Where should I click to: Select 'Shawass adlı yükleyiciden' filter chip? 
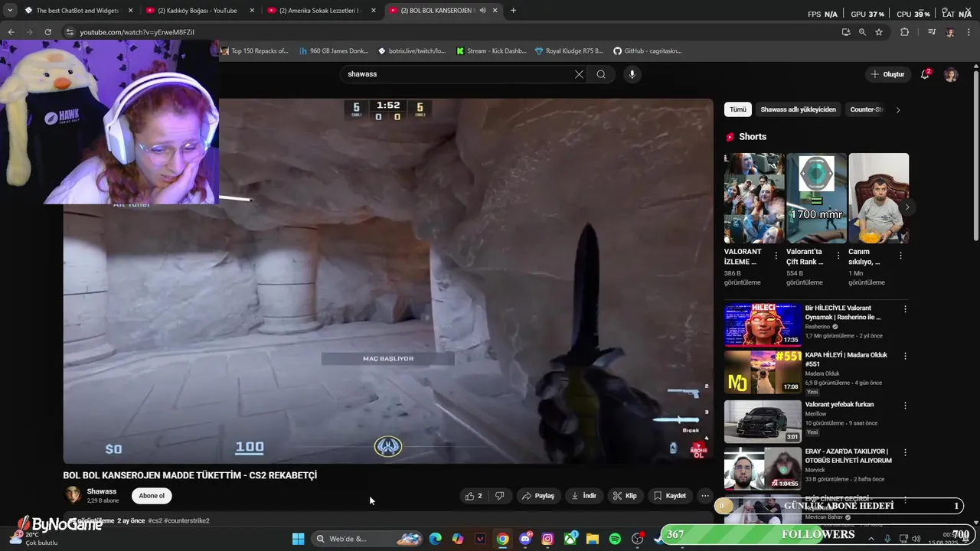tap(798, 109)
